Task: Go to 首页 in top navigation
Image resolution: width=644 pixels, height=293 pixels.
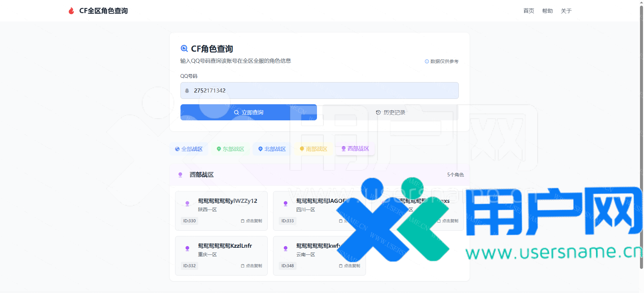Action: (x=529, y=11)
